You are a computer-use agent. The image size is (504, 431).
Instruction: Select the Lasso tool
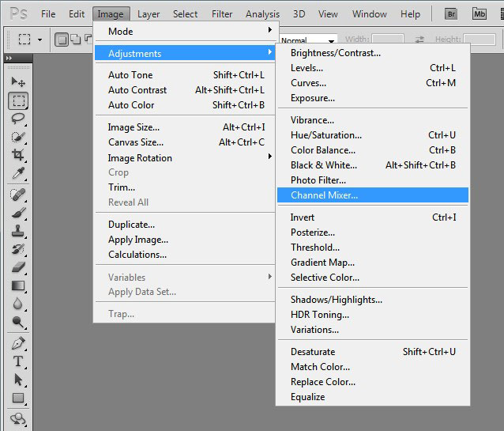(x=18, y=119)
